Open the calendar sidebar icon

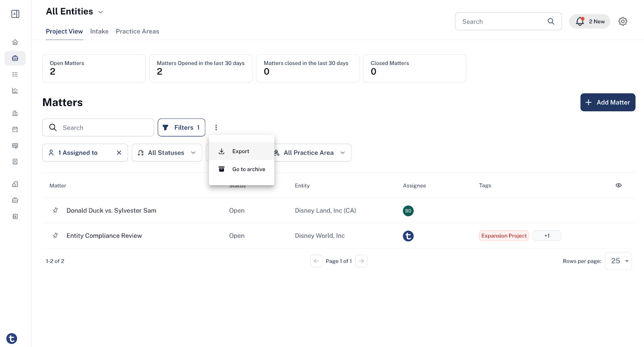click(x=15, y=129)
